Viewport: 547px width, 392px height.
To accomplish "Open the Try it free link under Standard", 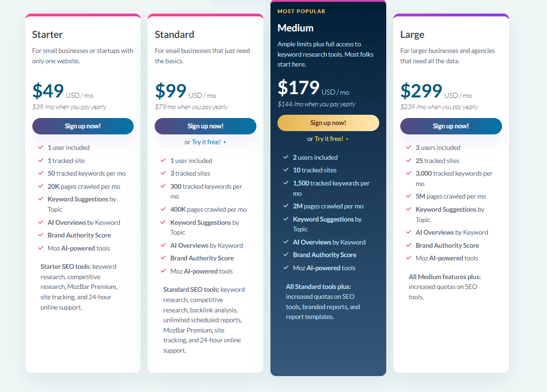I will tap(206, 142).
